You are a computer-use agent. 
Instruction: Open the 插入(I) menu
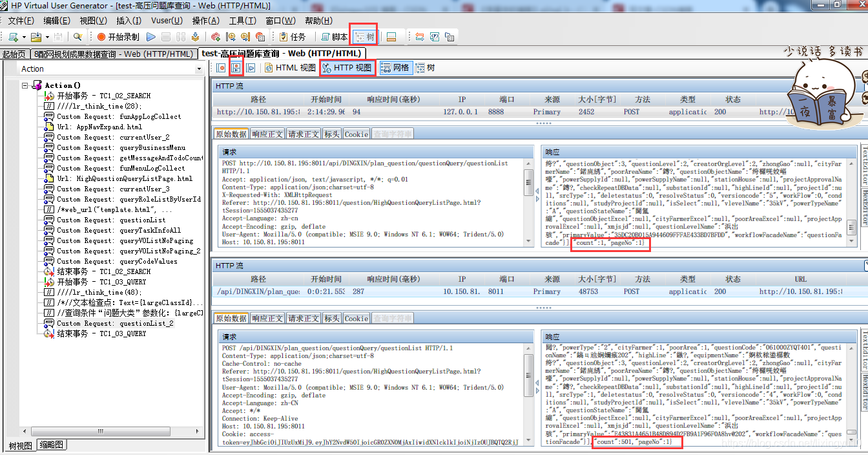129,21
